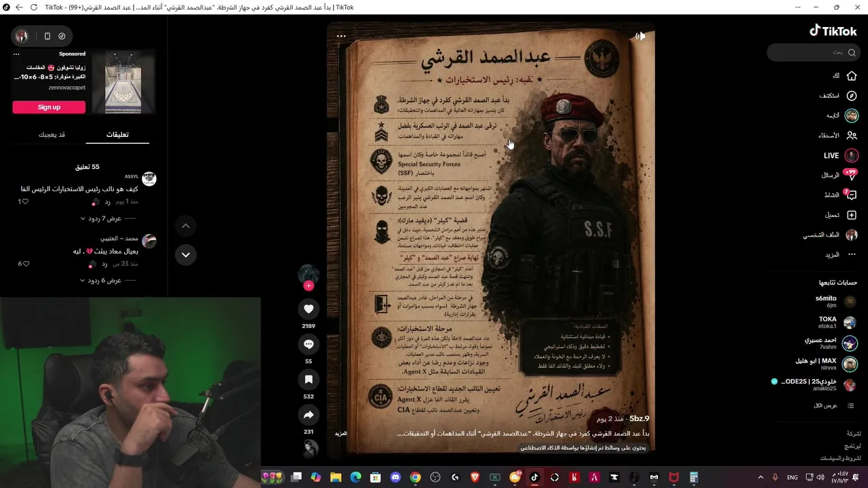Go back with the browser back arrow
Image resolution: width=868 pixels, height=488 pixels.
click(x=18, y=7)
